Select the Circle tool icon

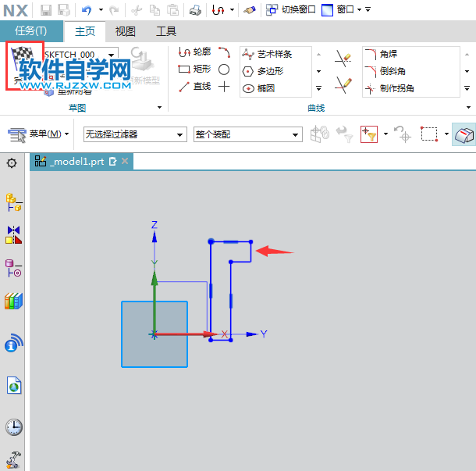224,70
